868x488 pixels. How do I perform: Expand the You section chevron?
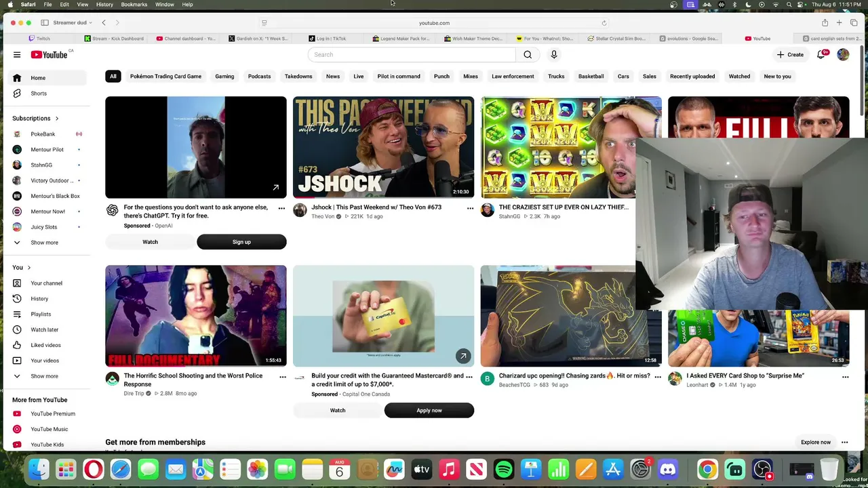(28, 268)
